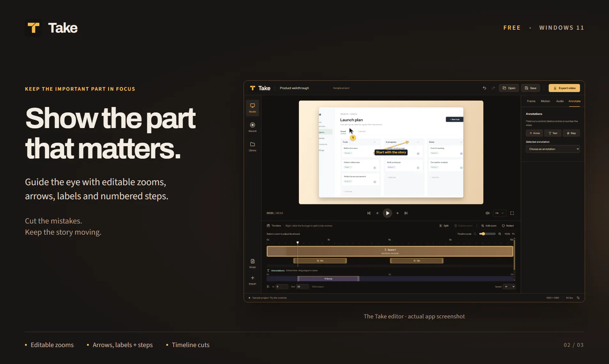This screenshot has height=364, width=609.
Task: Switch to the Motion tab
Action: [545, 101]
